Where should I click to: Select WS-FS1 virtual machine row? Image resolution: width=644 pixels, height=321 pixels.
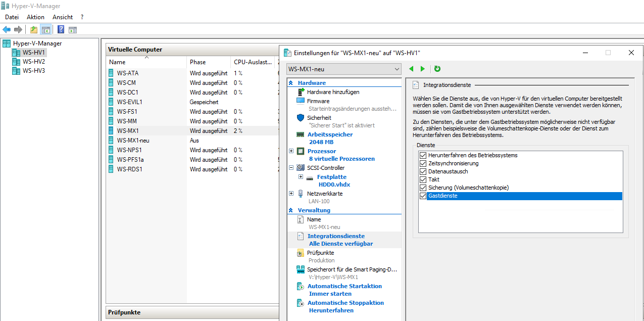pos(192,112)
